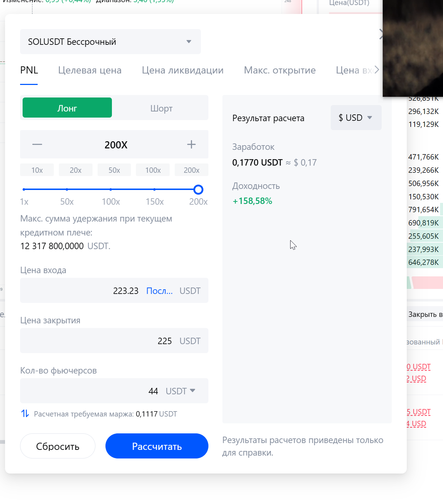Open the Цена ликвидации tab
The image size is (443, 504).
(x=183, y=70)
